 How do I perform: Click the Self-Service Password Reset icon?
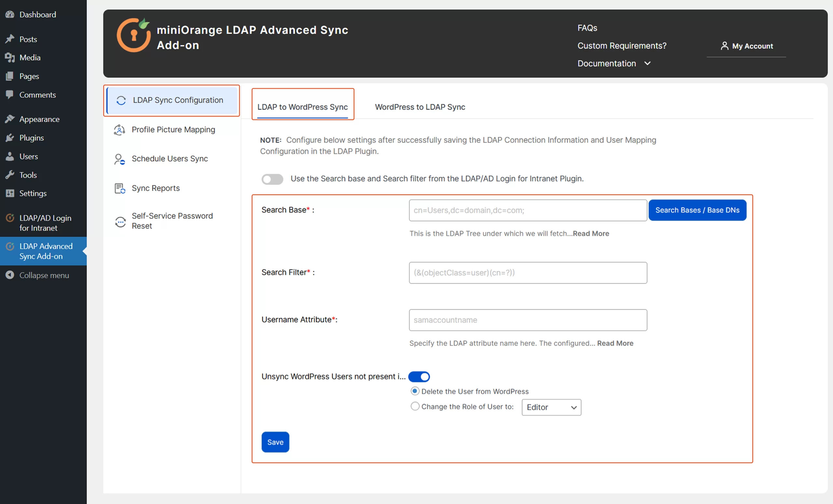(x=120, y=222)
